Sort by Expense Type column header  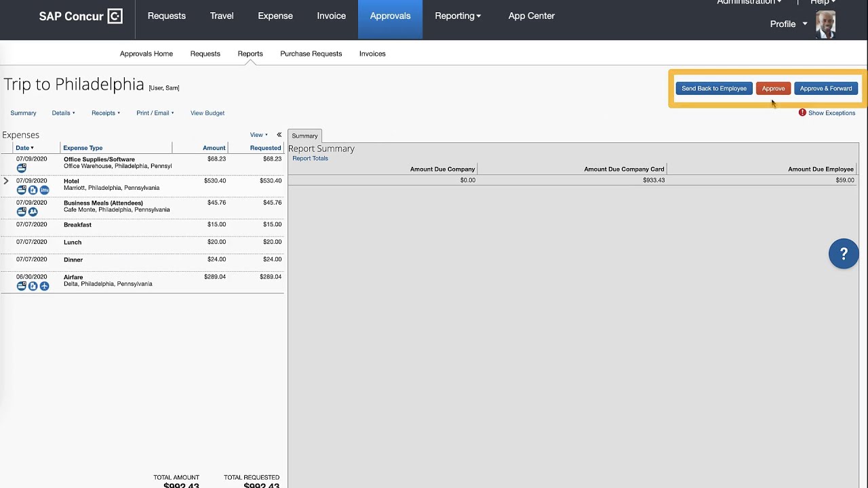coord(83,148)
